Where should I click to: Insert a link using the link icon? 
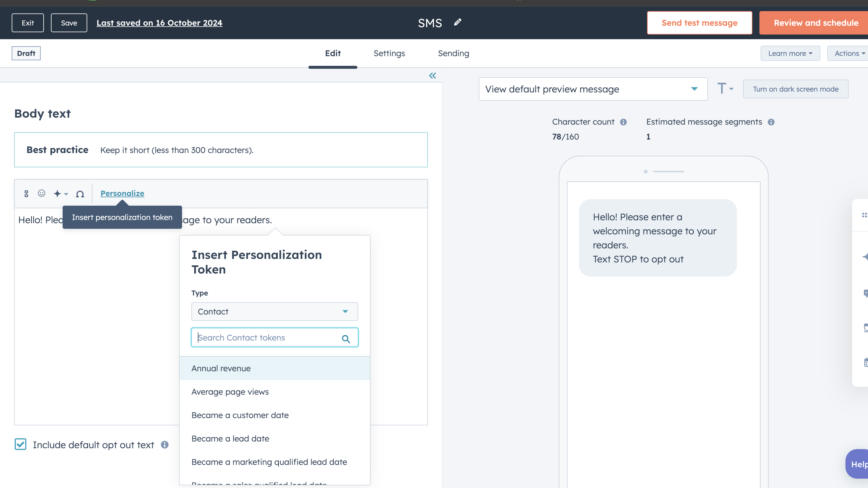pos(26,193)
